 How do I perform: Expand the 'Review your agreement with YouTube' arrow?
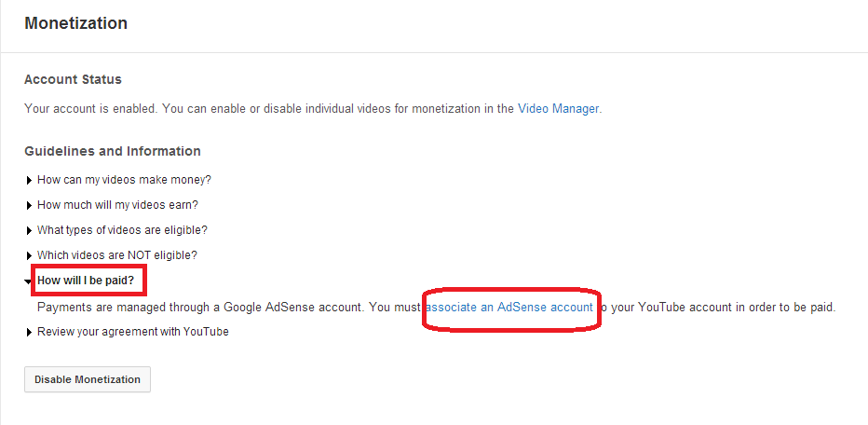pos(30,333)
